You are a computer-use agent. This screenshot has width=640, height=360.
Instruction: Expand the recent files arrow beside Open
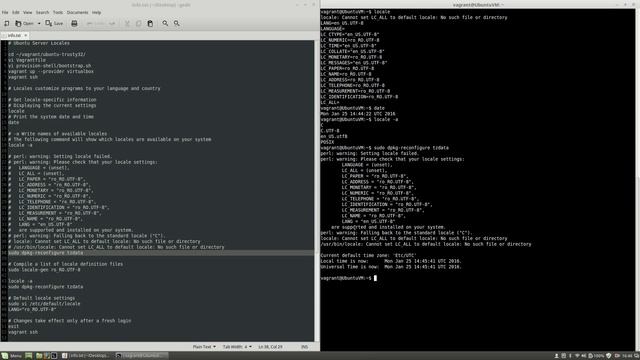point(39,23)
